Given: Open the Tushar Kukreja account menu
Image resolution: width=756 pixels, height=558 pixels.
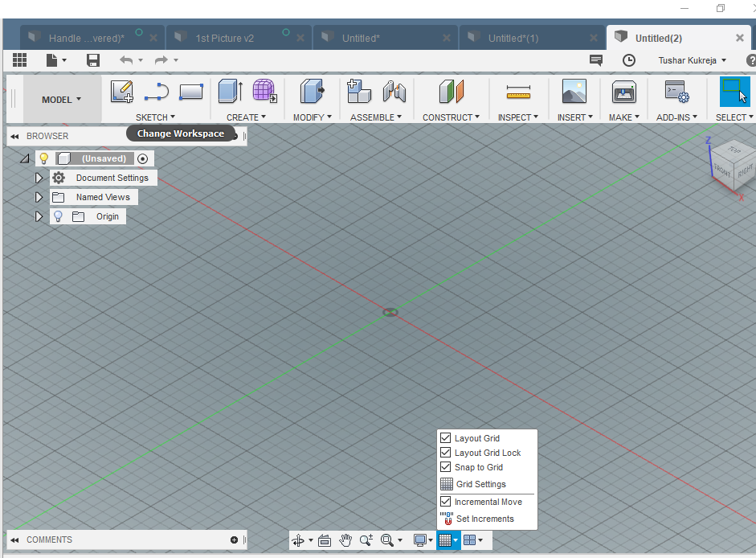Looking at the screenshot, I should coord(693,60).
